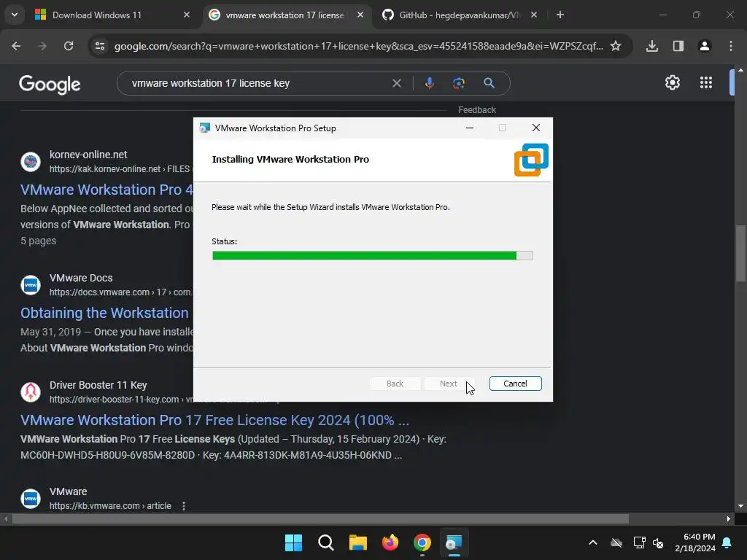The height and width of the screenshot is (560, 747).
Task: Open Chrome profile icon
Action: pyautogui.click(x=705, y=46)
